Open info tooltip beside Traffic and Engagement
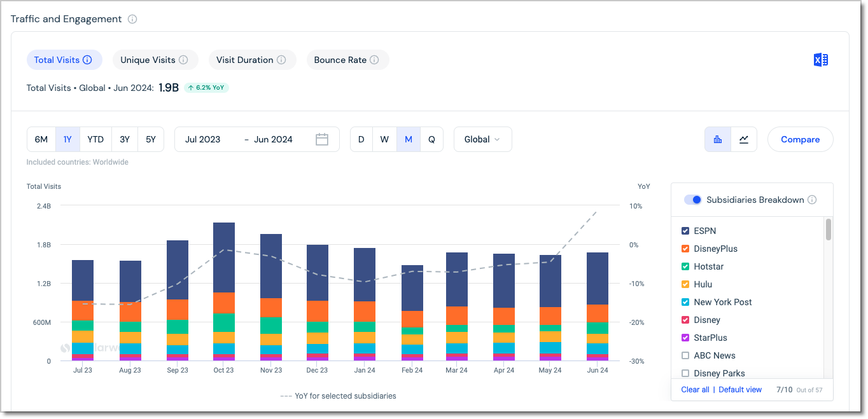This screenshot has width=868, height=419. pyautogui.click(x=132, y=19)
